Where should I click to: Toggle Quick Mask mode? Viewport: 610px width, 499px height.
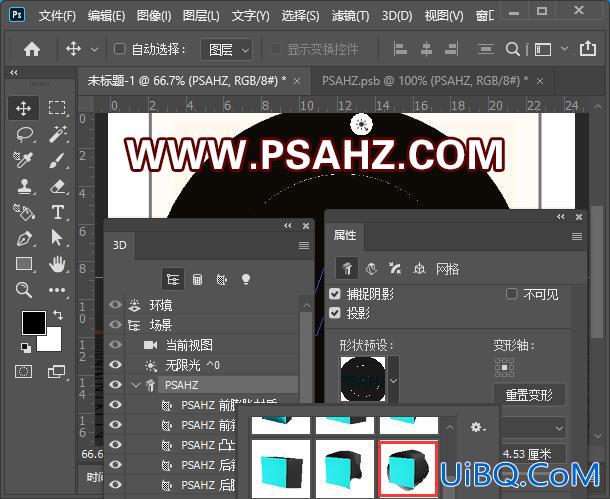pos(23,371)
